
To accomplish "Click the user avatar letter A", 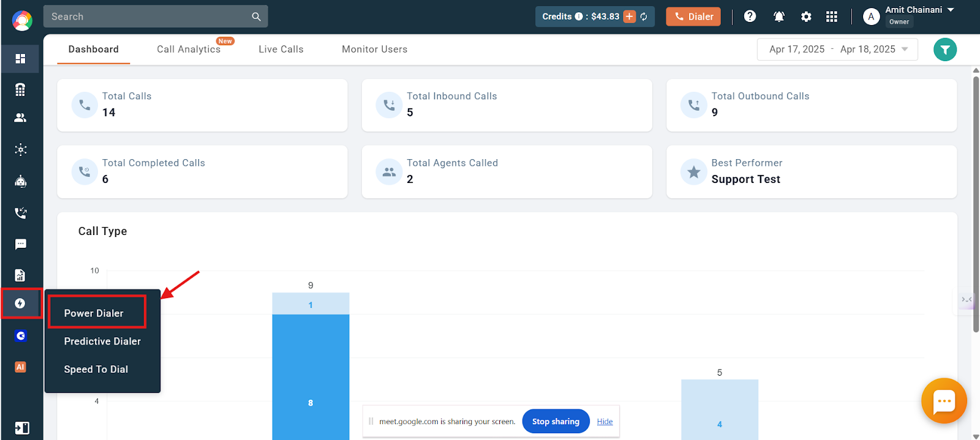I will coord(871,17).
